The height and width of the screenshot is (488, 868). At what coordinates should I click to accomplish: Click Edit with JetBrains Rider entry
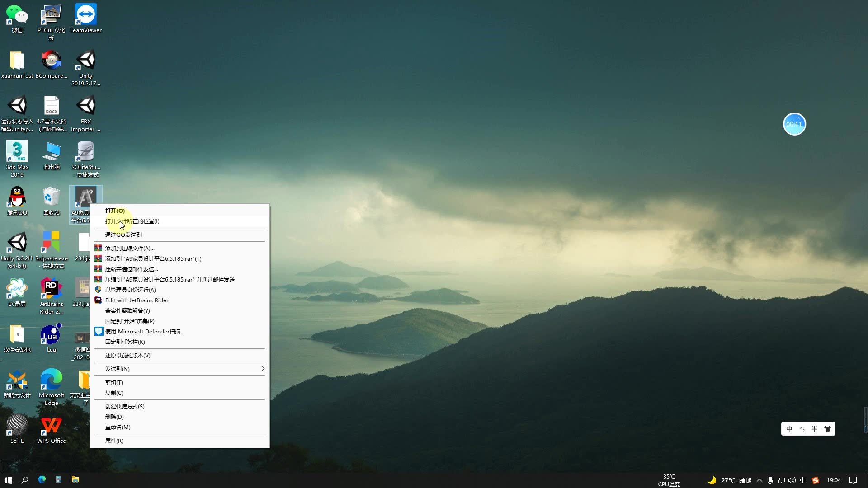pyautogui.click(x=137, y=300)
